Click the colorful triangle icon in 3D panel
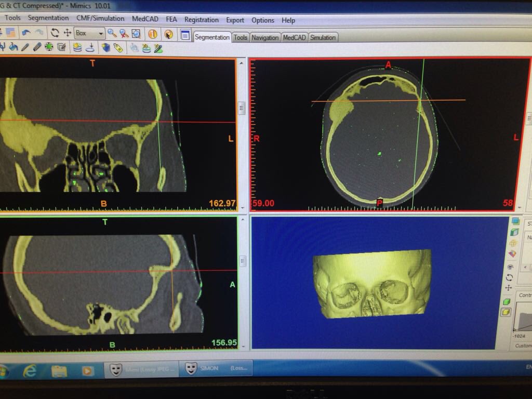 click(x=512, y=254)
